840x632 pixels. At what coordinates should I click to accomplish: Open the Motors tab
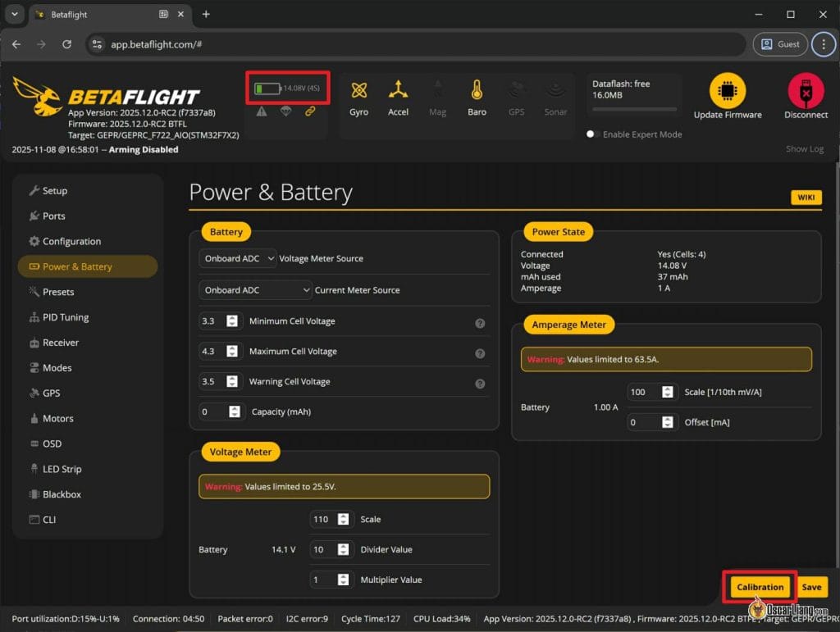[x=88, y=419]
